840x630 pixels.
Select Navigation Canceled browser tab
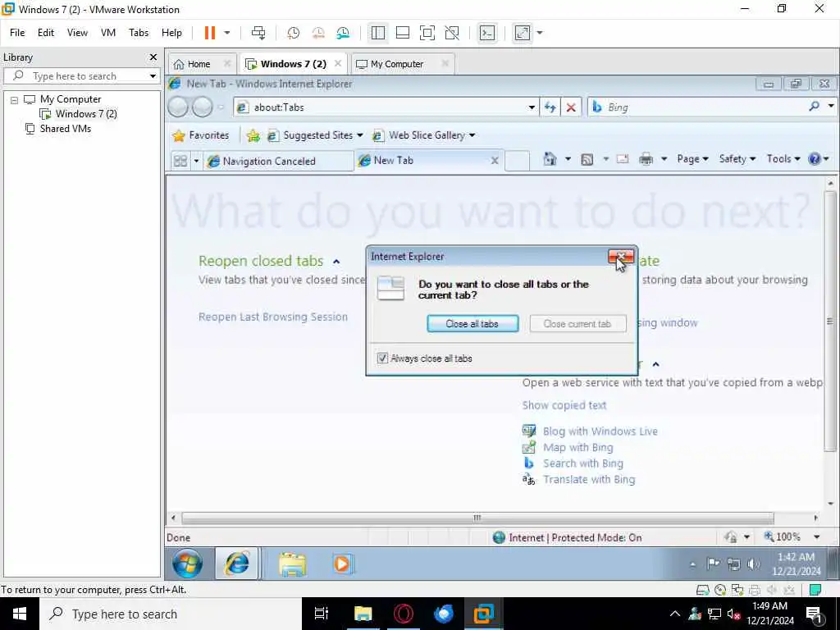[x=269, y=162]
